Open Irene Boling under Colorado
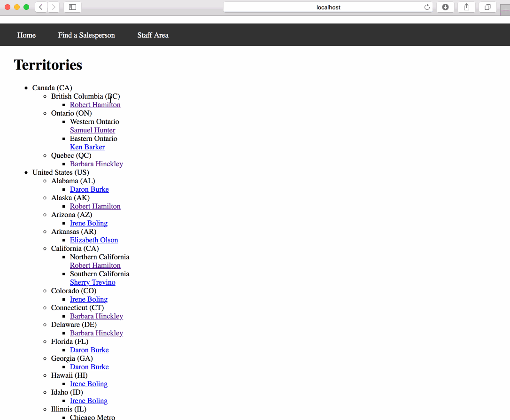510x420 pixels. point(89,299)
